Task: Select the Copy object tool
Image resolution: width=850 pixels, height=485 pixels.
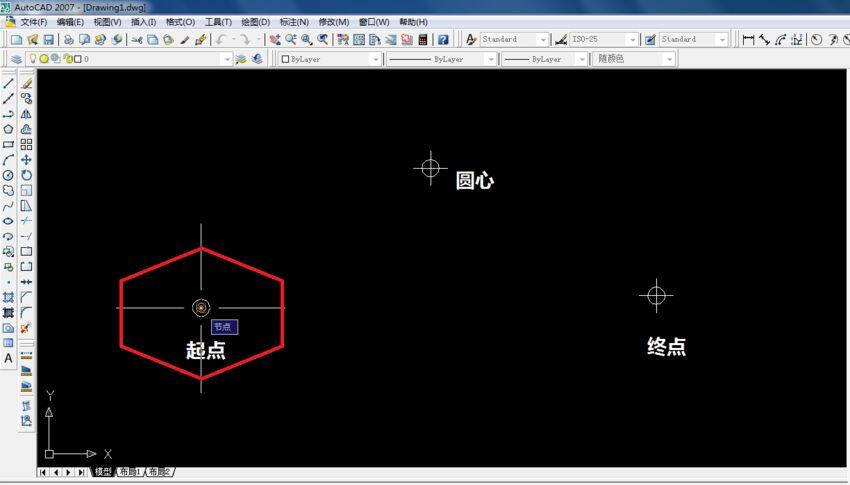Action: click(x=26, y=99)
